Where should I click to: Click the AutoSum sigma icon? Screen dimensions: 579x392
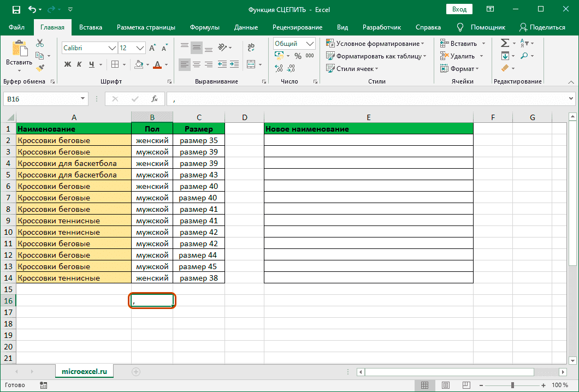pos(505,43)
